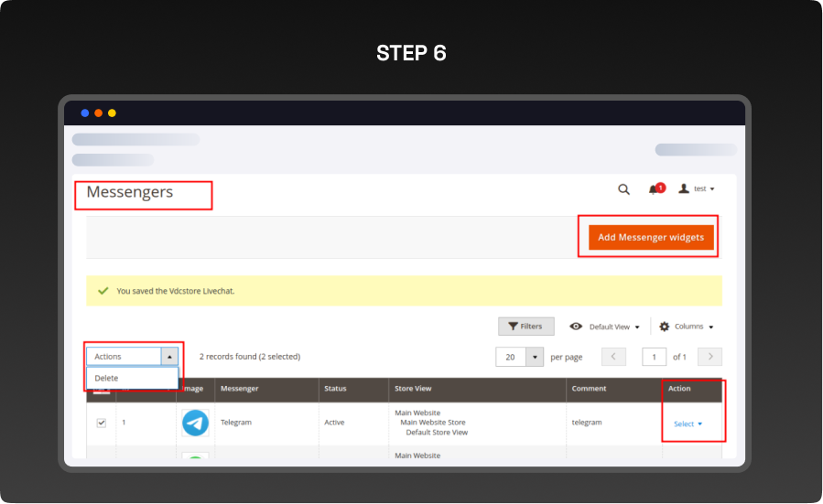Open the Select action dropdown for Telegram
823x504 pixels.
[688, 424]
